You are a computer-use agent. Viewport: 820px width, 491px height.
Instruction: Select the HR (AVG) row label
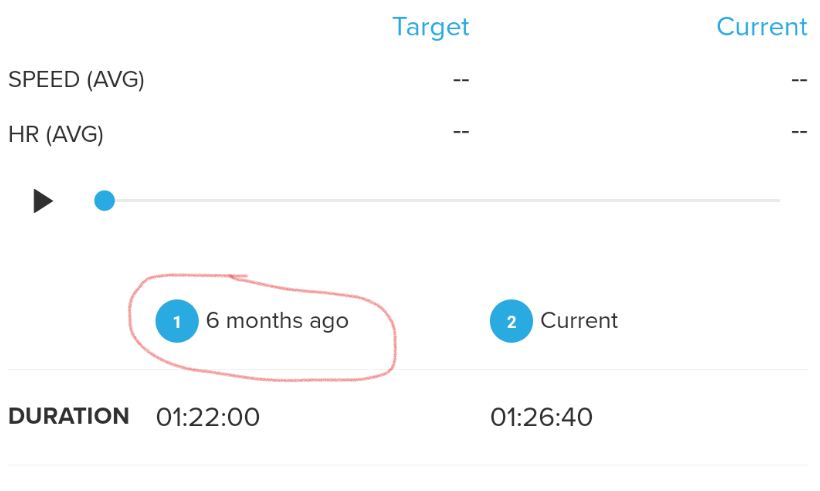click(x=56, y=133)
